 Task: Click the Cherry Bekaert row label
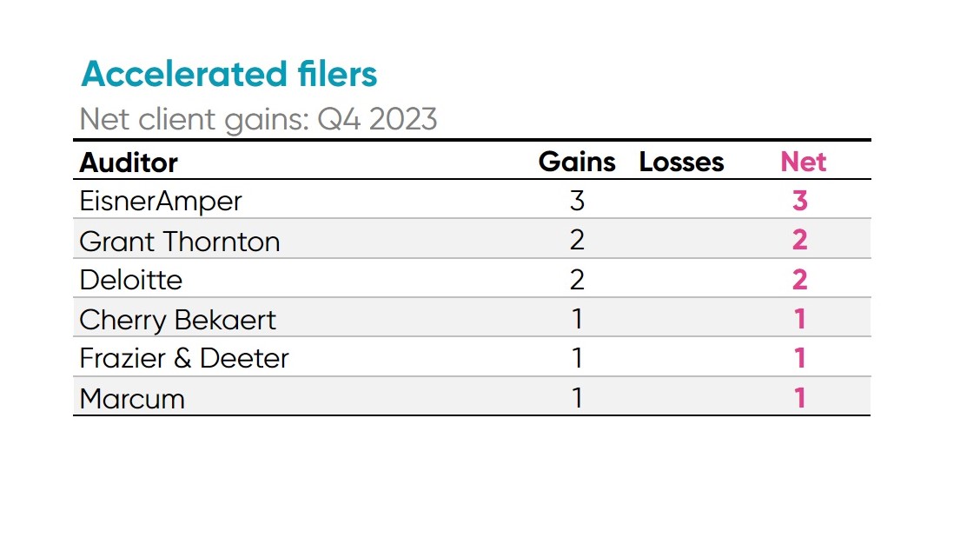coord(177,320)
